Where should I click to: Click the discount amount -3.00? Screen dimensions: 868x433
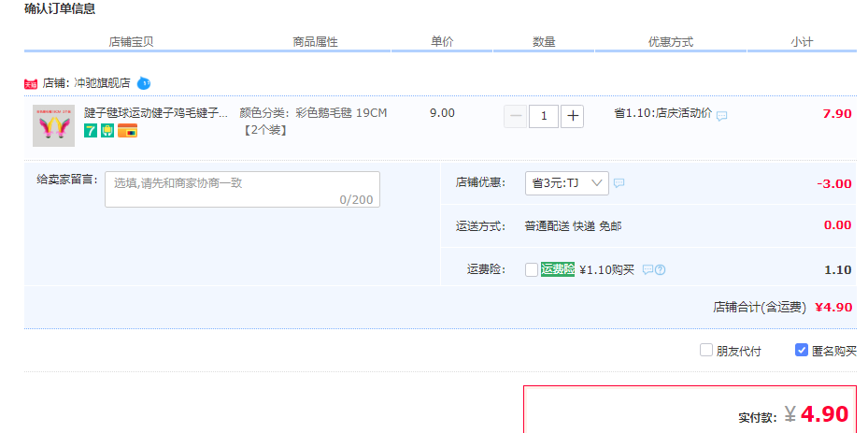coord(833,183)
